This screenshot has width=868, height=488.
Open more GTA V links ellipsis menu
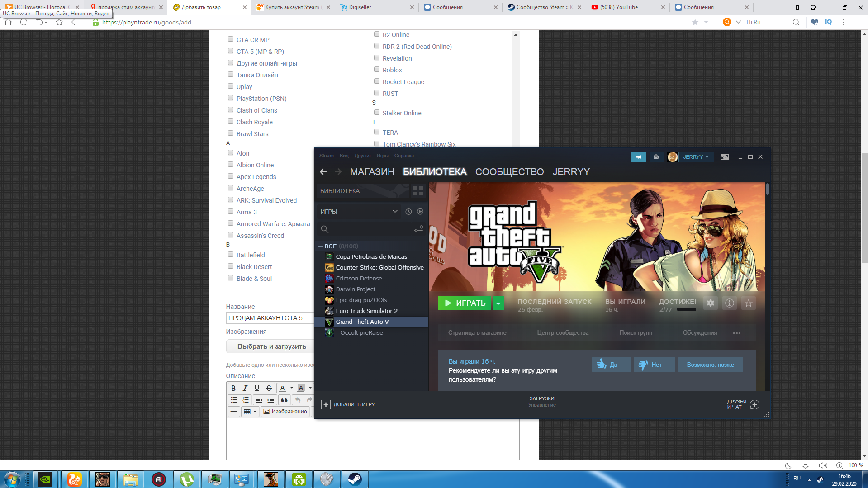pyautogui.click(x=737, y=333)
